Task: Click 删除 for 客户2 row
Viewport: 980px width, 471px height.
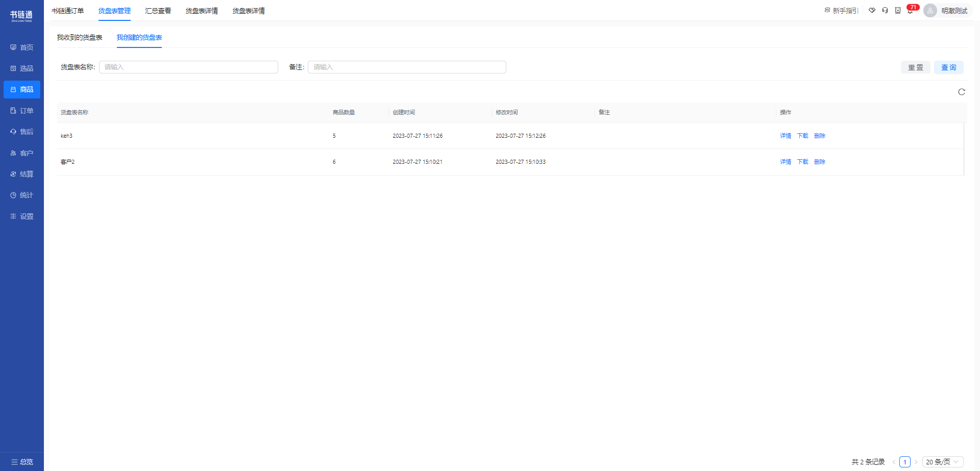Action: point(820,162)
